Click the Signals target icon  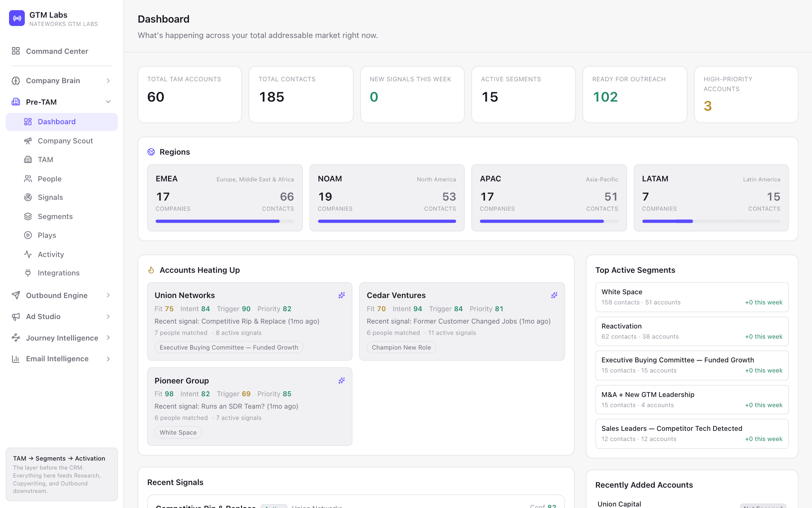tap(28, 197)
